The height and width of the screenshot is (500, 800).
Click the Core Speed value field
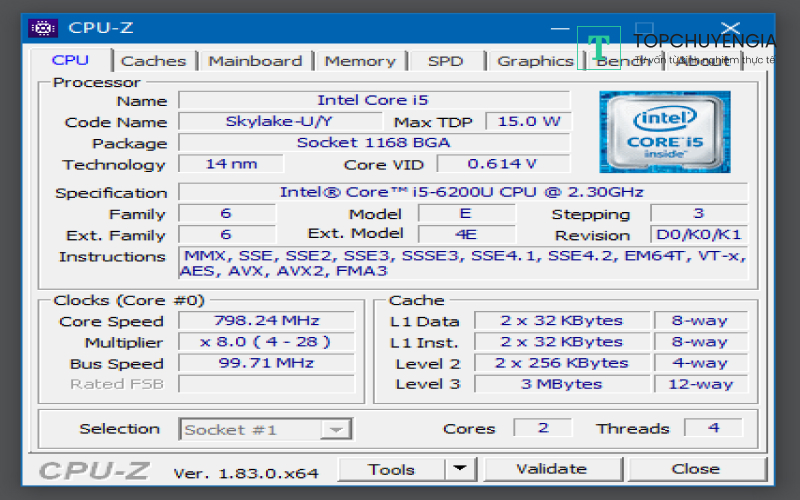266,321
